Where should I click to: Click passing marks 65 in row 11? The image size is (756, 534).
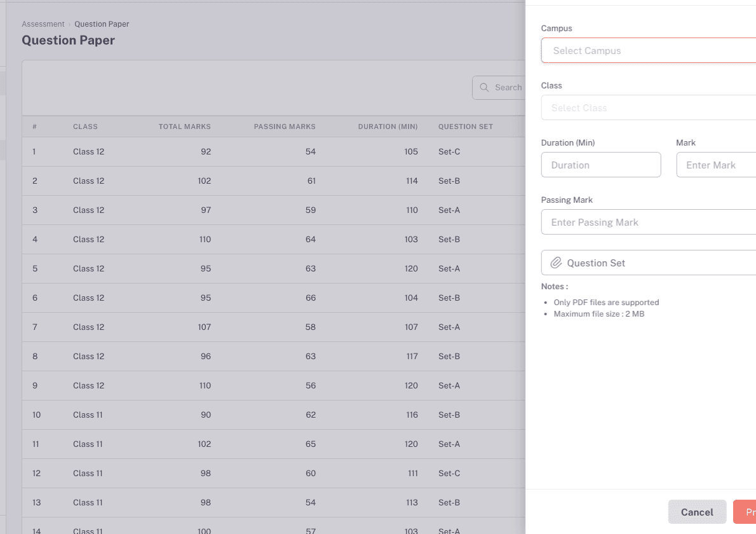tap(311, 444)
